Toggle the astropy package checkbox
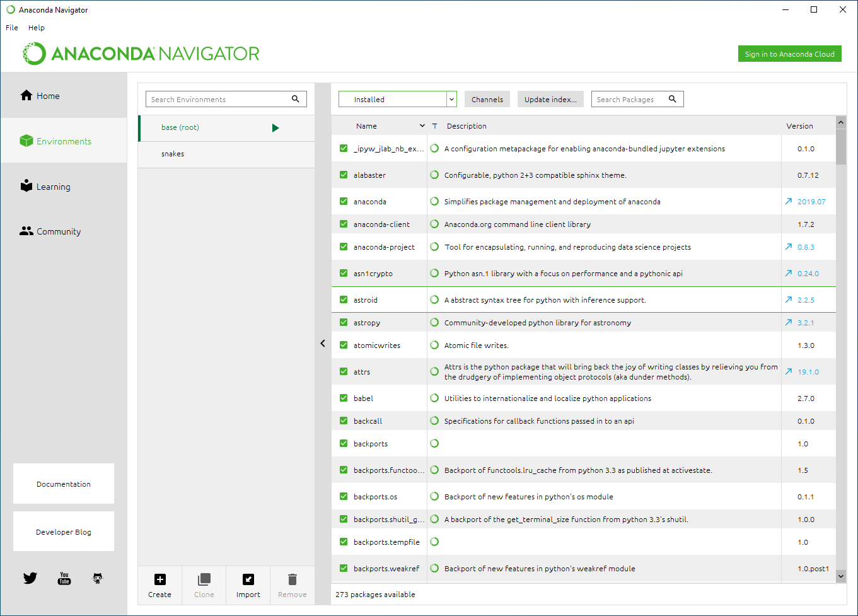Viewport: 858px width, 616px height. click(x=344, y=323)
